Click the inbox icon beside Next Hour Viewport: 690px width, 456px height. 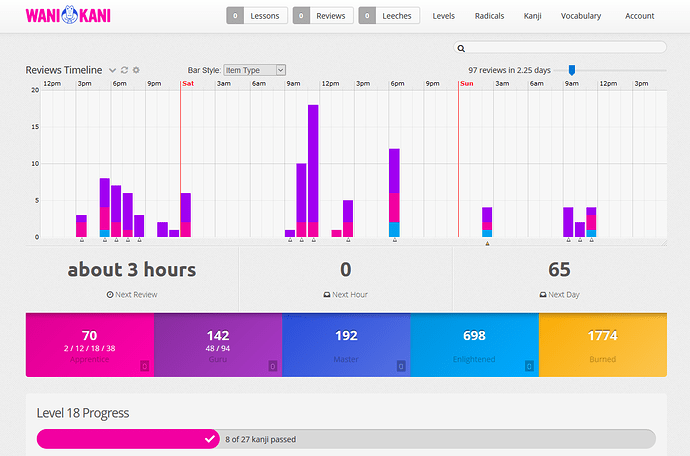327,294
